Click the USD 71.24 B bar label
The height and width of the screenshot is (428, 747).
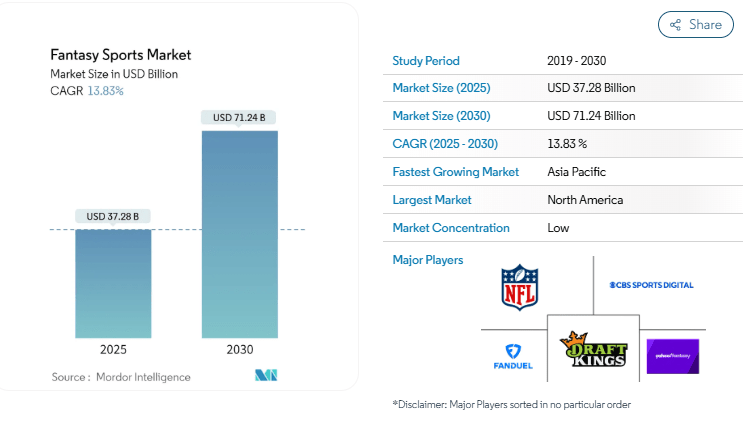click(x=239, y=118)
